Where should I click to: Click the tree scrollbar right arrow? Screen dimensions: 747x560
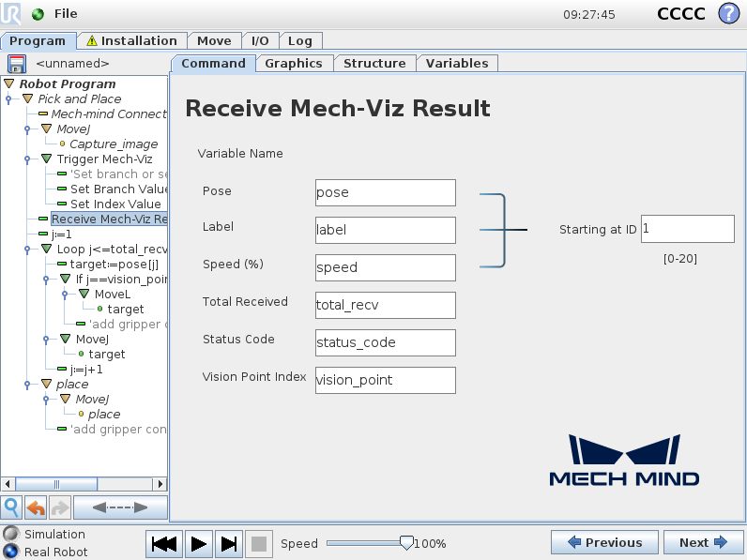coord(160,484)
